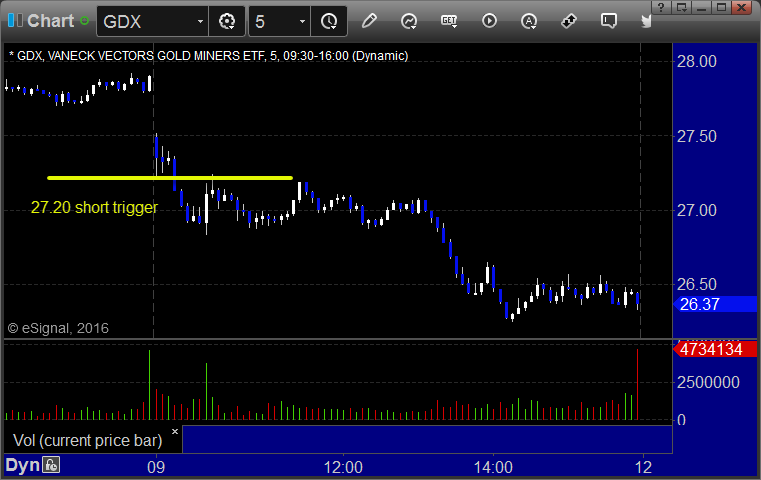Open the studies chart-line dropdown icon
The height and width of the screenshot is (480, 761).
(409, 21)
